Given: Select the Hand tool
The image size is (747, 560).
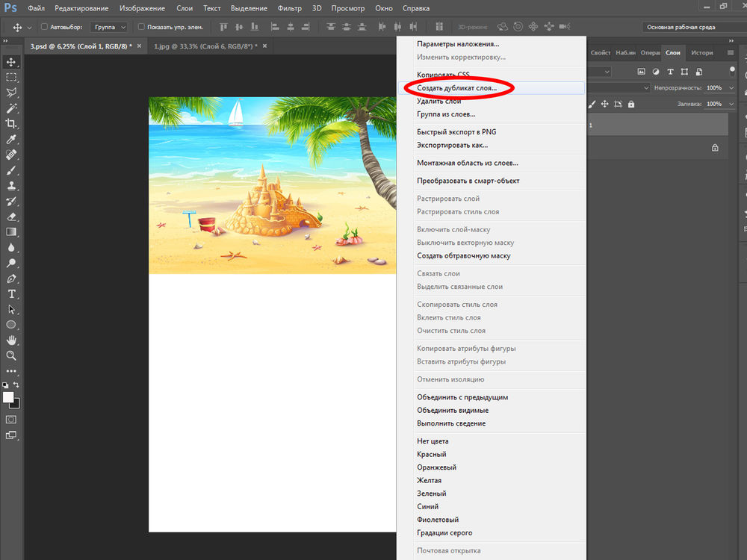Looking at the screenshot, I should (11, 340).
